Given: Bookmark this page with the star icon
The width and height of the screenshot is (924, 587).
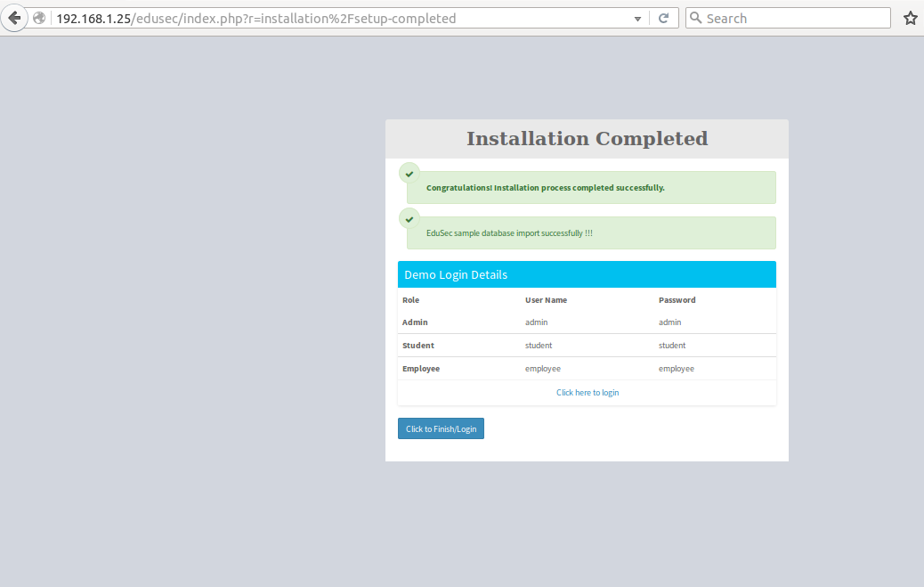Looking at the screenshot, I should pyautogui.click(x=911, y=19).
